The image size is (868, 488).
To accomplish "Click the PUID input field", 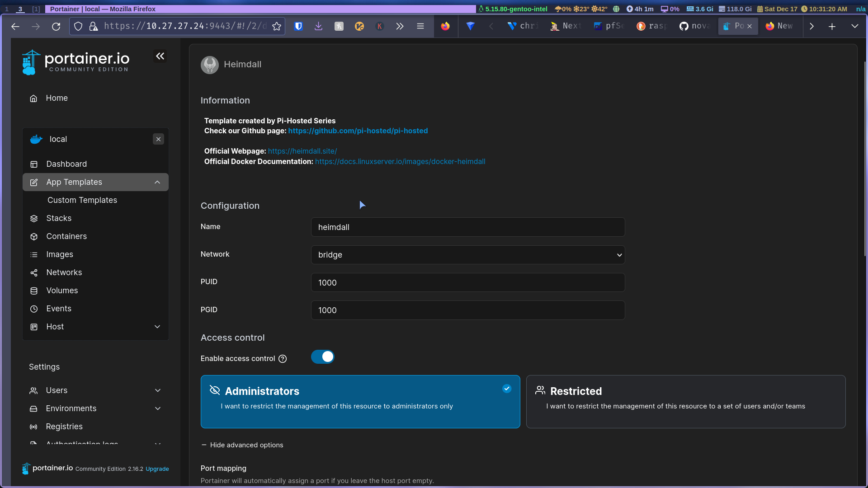I will pos(468,282).
